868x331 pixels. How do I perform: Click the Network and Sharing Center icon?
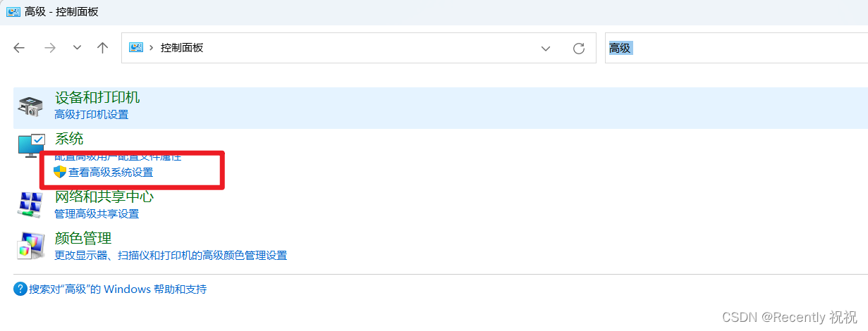pyautogui.click(x=30, y=204)
